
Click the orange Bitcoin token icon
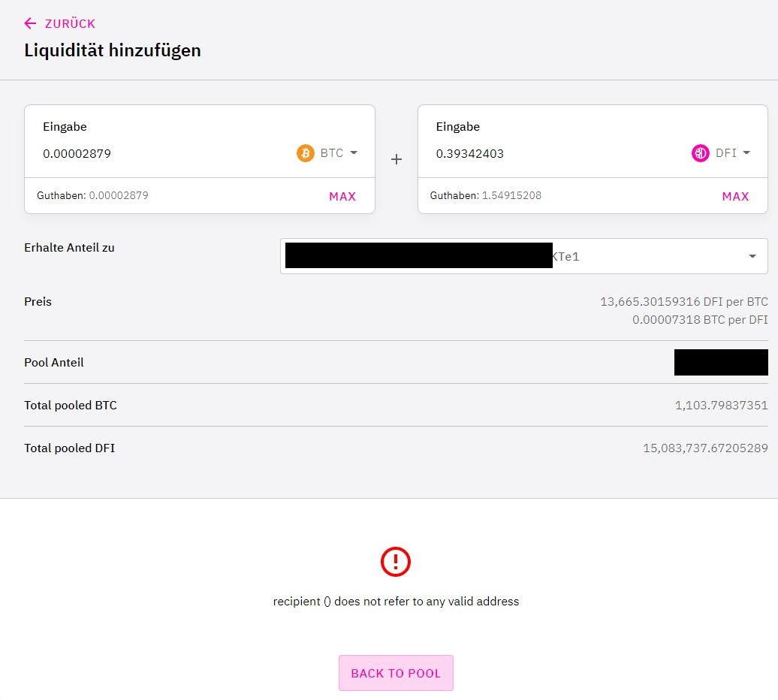point(306,152)
